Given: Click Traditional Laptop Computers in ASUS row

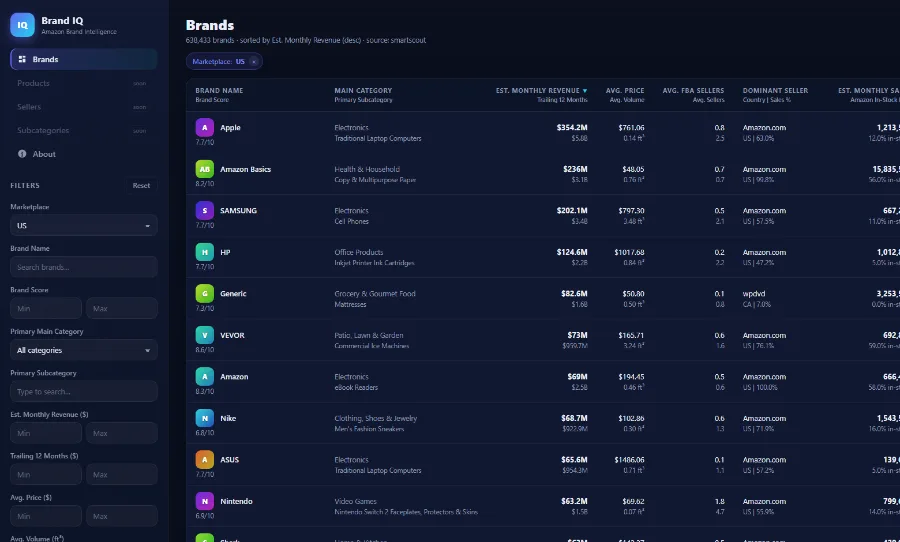Looking at the screenshot, I should [378, 470].
